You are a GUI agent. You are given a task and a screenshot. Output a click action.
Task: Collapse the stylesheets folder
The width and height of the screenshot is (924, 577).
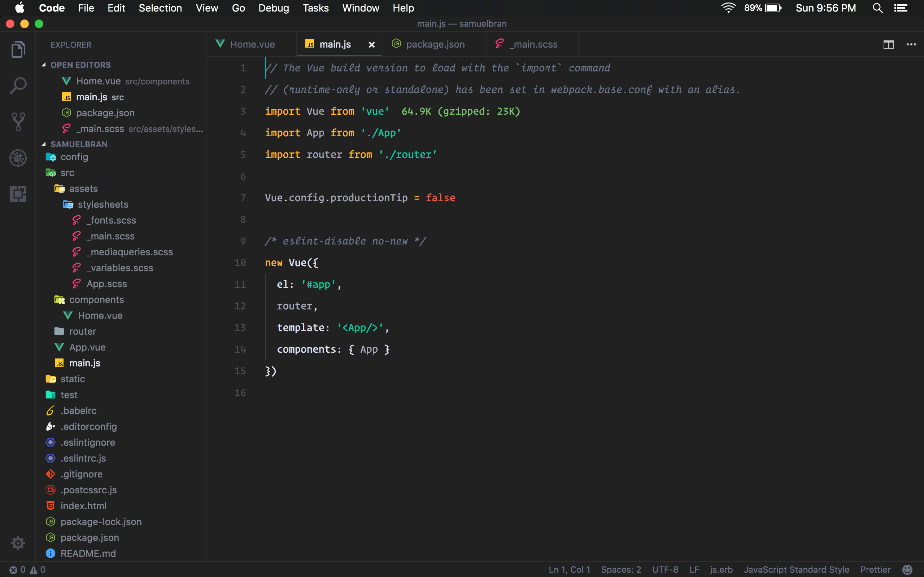pyautogui.click(x=103, y=204)
